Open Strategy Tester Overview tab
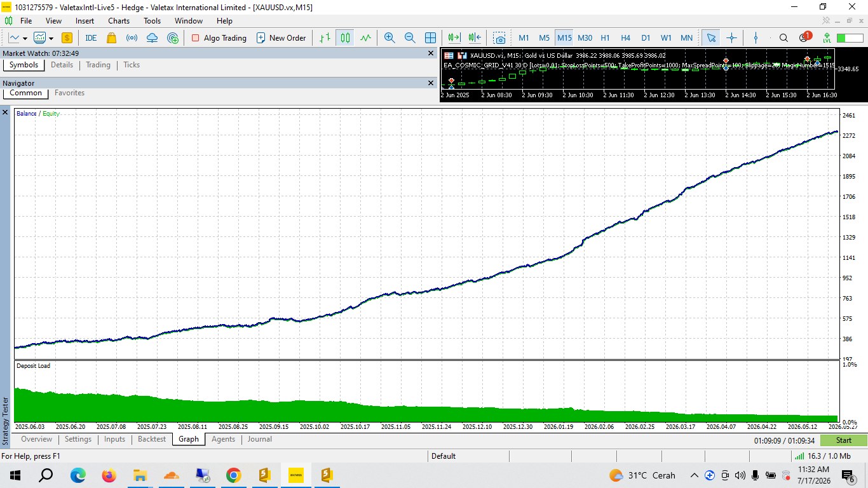 [x=36, y=439]
